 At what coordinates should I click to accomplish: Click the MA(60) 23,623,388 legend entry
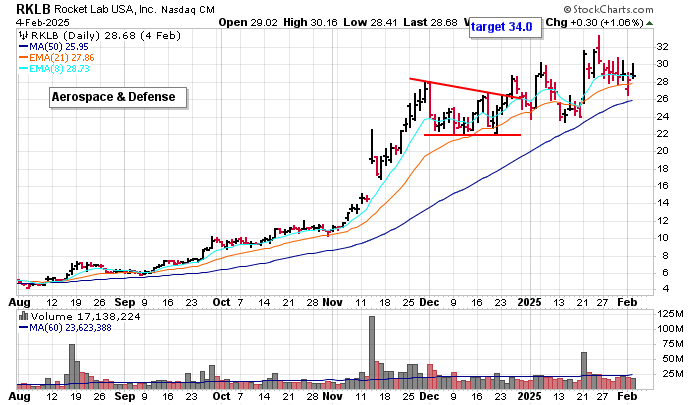[x=65, y=328]
